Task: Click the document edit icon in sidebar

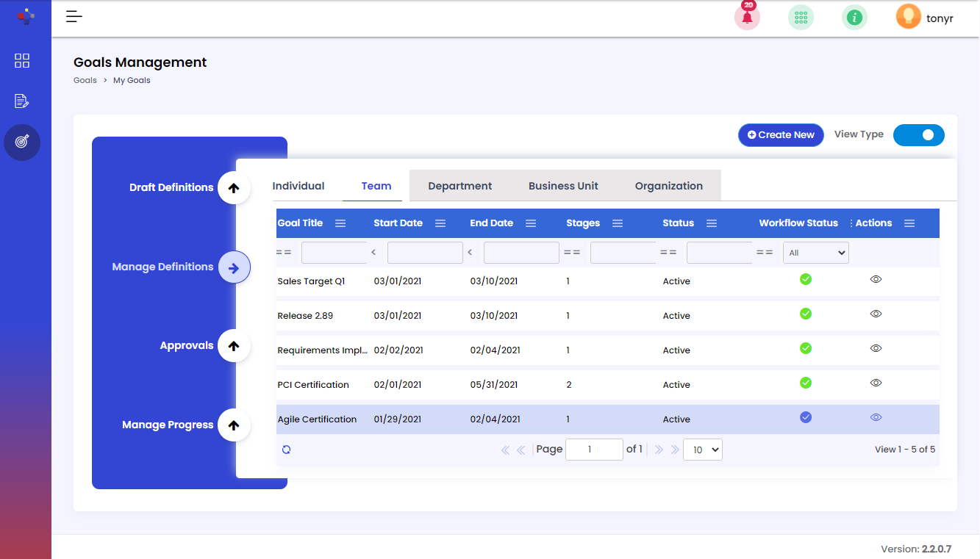Action: 22,101
